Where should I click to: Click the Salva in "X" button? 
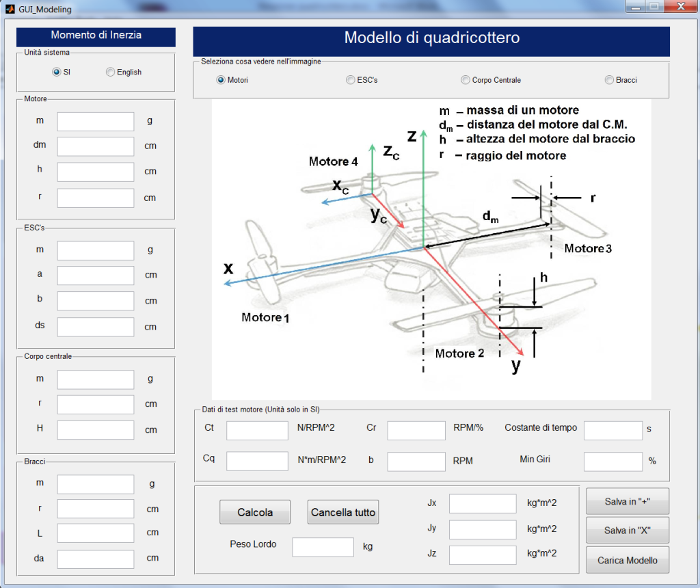tap(627, 530)
